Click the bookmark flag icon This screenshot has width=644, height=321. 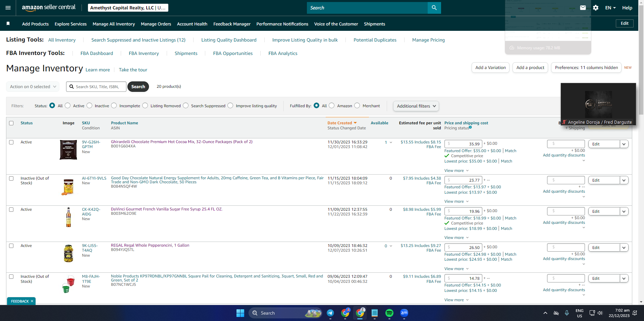click(x=8, y=23)
